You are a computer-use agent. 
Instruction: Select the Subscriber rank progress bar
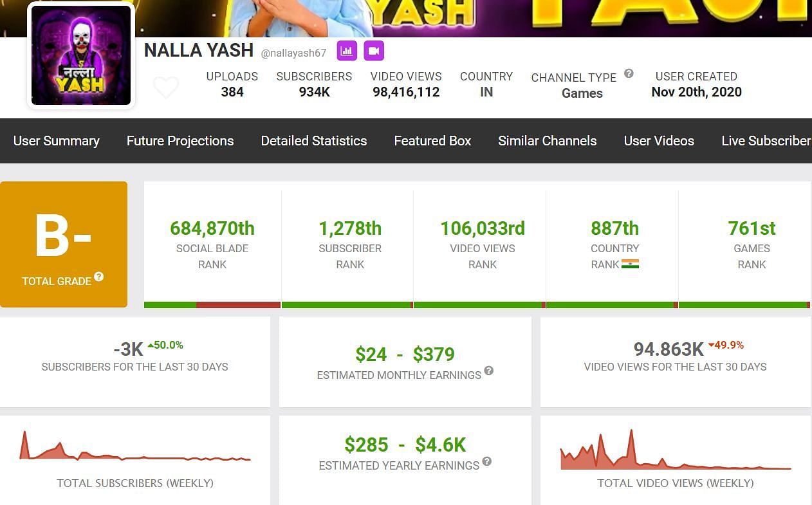tap(347, 305)
